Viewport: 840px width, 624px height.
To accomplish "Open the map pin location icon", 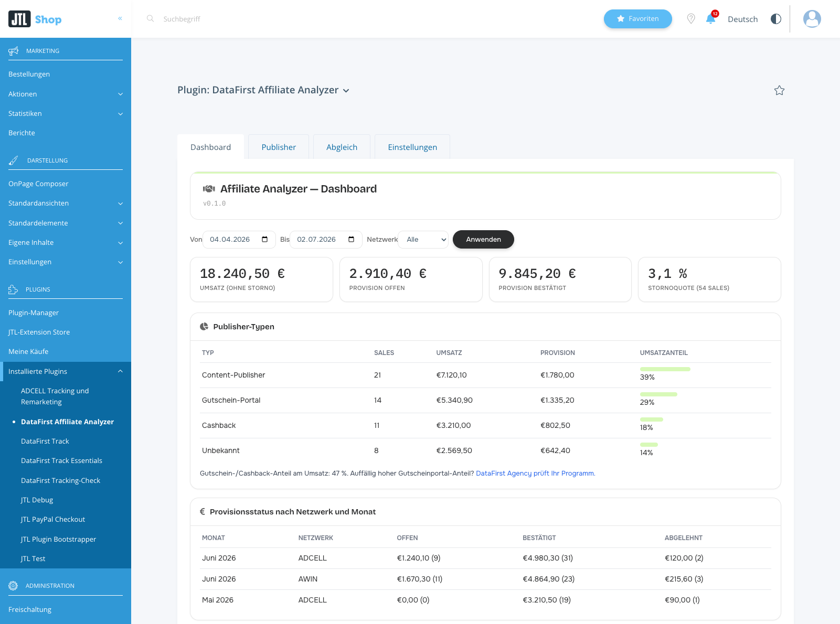I will tap(691, 19).
